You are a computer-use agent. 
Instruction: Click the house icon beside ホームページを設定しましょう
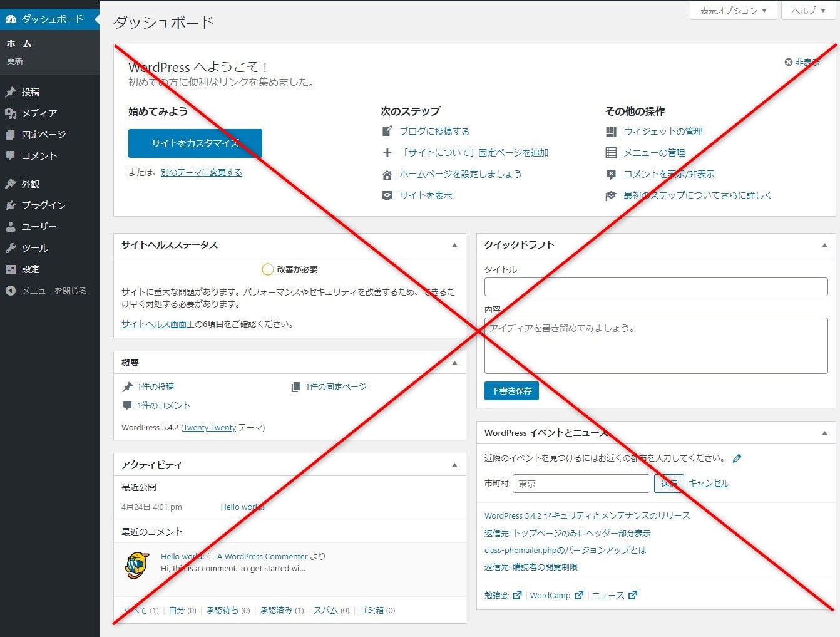click(387, 174)
